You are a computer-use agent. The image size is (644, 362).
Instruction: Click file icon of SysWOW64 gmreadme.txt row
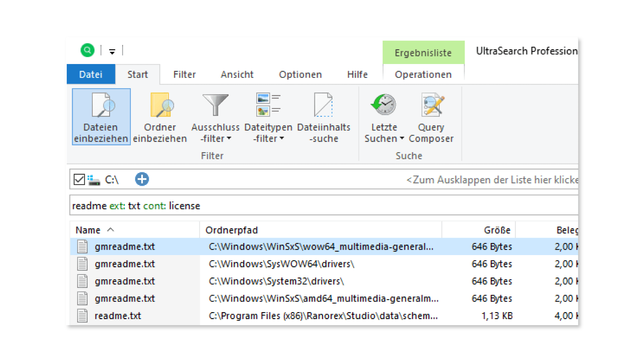tap(82, 264)
